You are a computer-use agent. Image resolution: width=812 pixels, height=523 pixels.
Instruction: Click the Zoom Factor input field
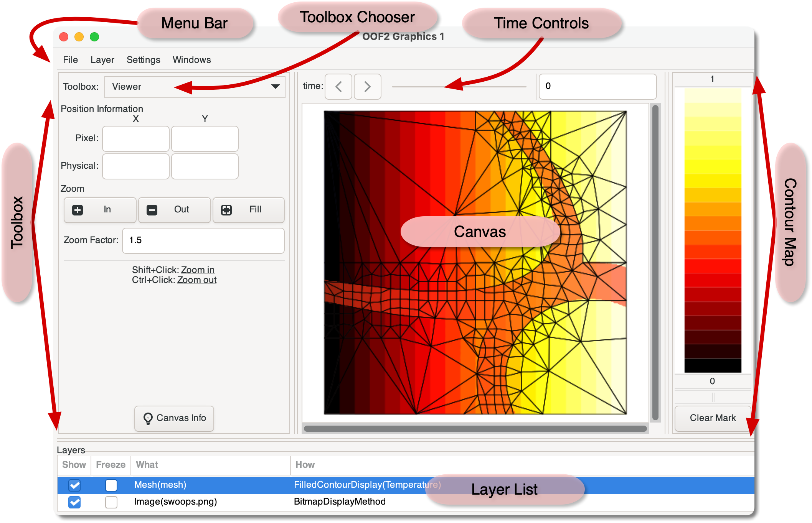[203, 240]
